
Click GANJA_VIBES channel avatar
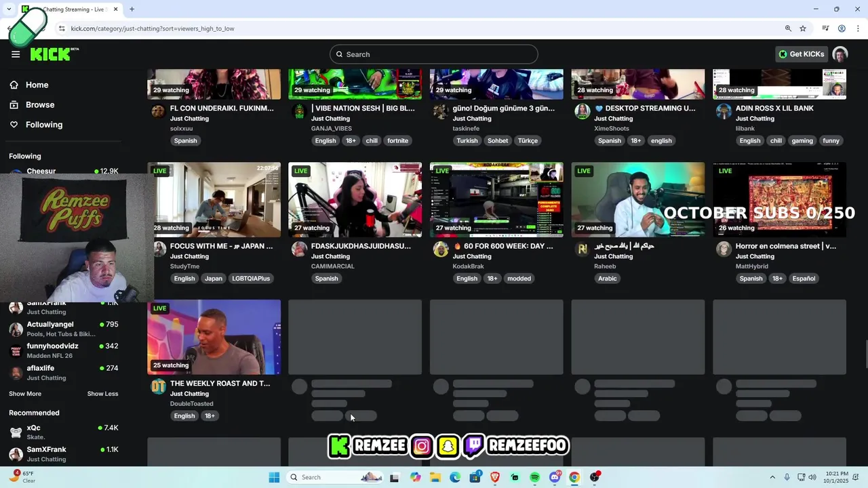tap(299, 112)
